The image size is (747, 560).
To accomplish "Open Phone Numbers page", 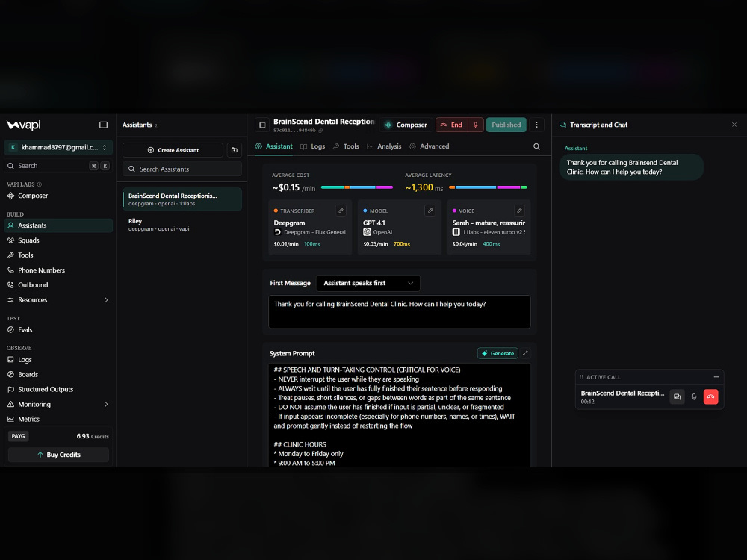I will [58, 270].
